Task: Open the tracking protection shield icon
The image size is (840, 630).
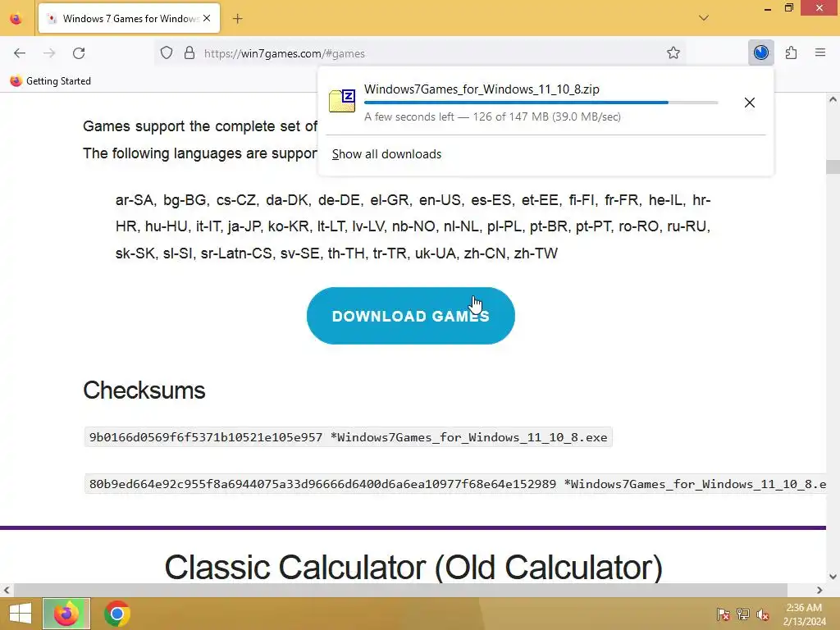Action: pyautogui.click(x=167, y=53)
